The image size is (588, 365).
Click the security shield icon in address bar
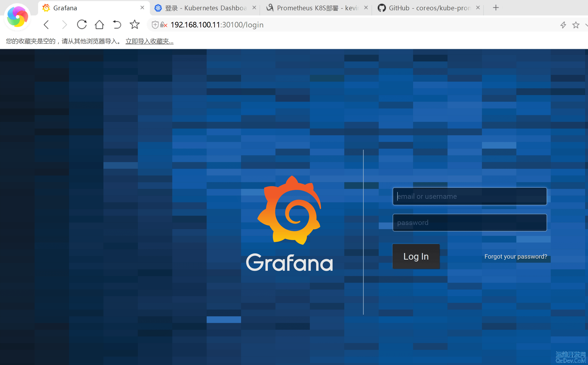tap(155, 25)
